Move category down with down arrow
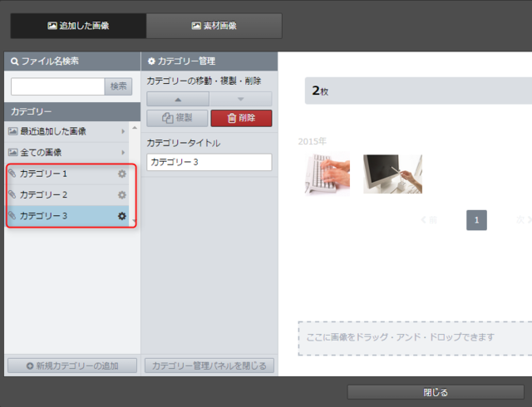 pos(240,99)
